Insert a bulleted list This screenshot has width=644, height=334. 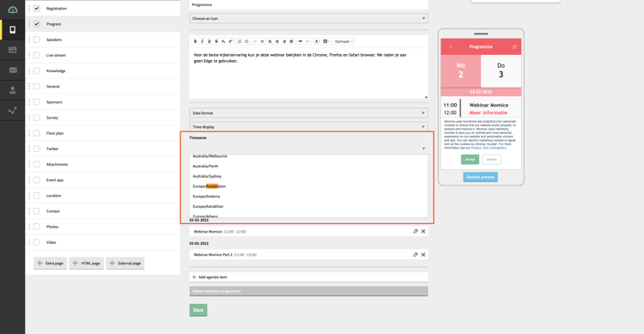(246, 41)
